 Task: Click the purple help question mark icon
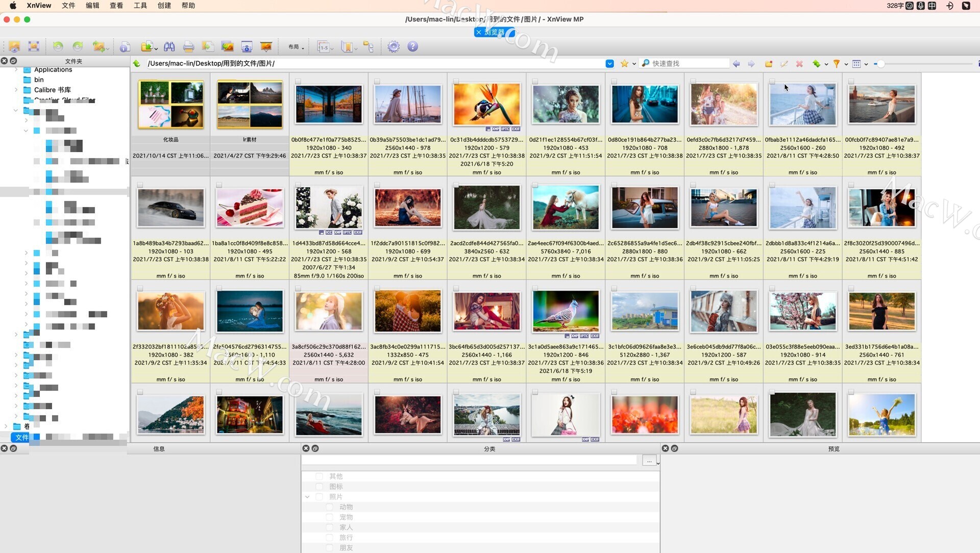(x=412, y=47)
